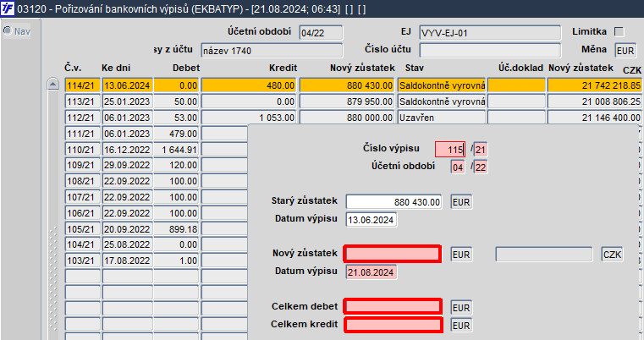The image size is (644, 340).
Task: Click the scroll up arrow of statement list
Action: (x=52, y=85)
